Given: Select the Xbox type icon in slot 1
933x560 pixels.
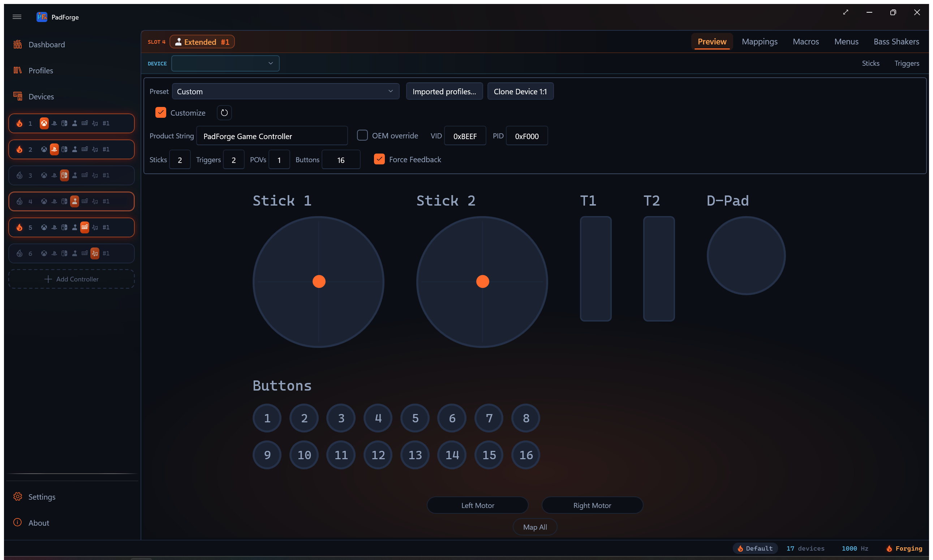Looking at the screenshot, I should pos(44,124).
